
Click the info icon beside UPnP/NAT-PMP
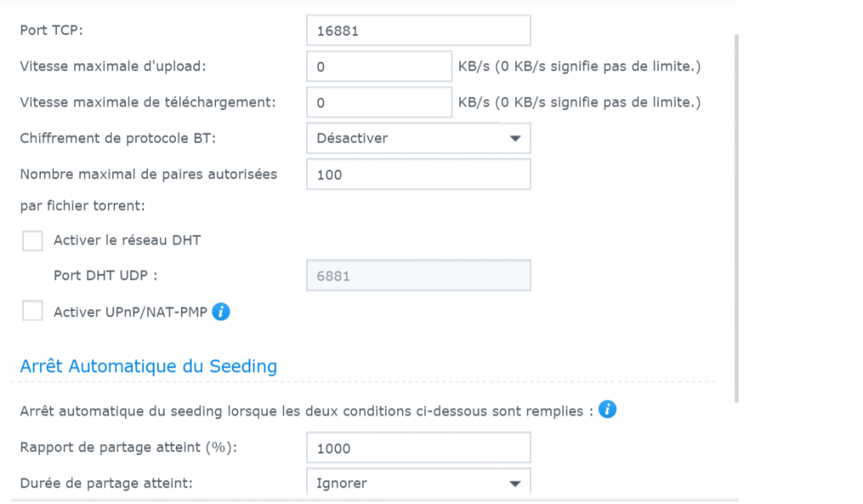tap(221, 312)
